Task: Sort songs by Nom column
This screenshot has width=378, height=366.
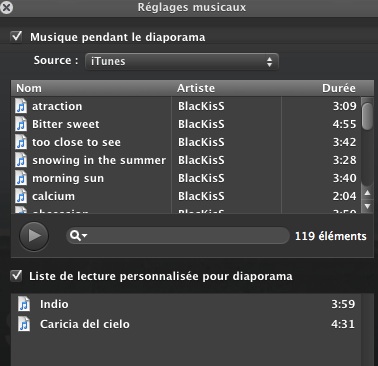Action: tap(92, 88)
